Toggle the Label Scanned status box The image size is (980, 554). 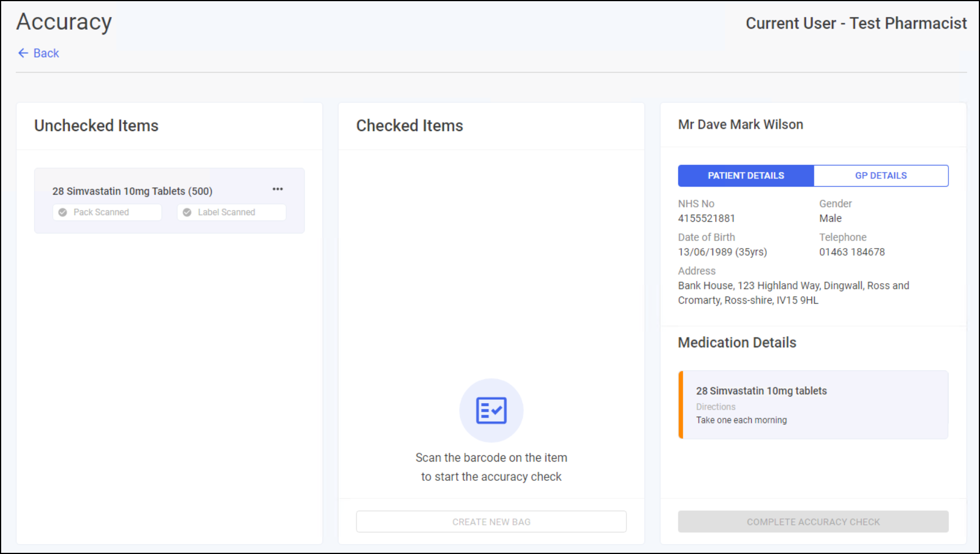coord(232,212)
